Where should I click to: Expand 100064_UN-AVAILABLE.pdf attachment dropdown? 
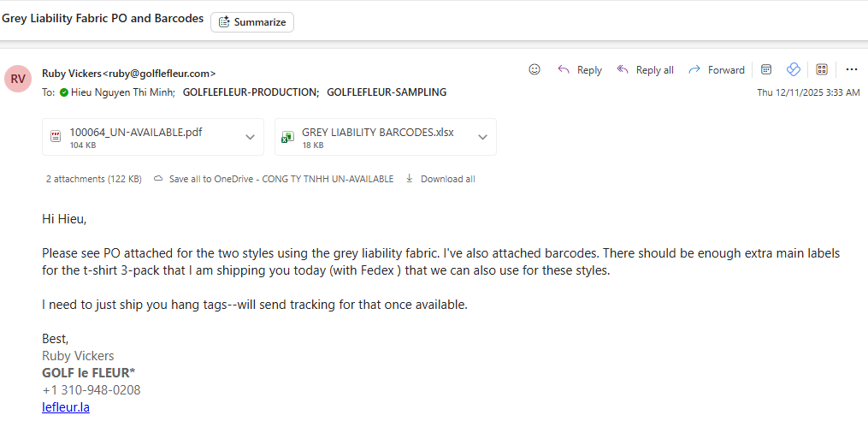tap(250, 137)
